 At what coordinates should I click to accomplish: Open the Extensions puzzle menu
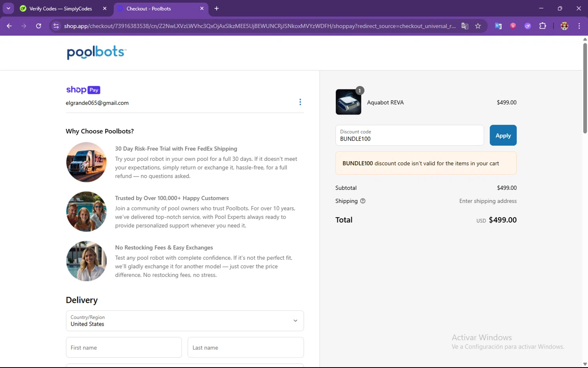pos(543,26)
